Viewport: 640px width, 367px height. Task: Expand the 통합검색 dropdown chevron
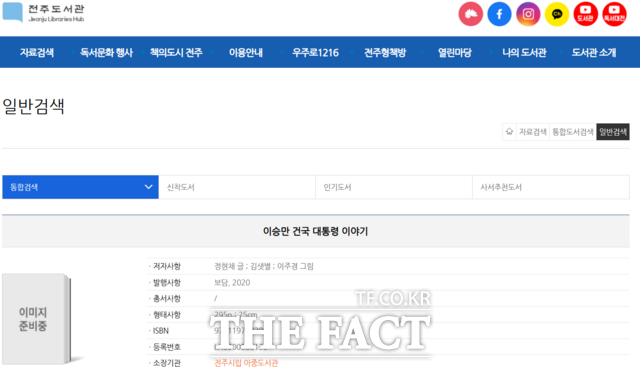[x=149, y=187]
